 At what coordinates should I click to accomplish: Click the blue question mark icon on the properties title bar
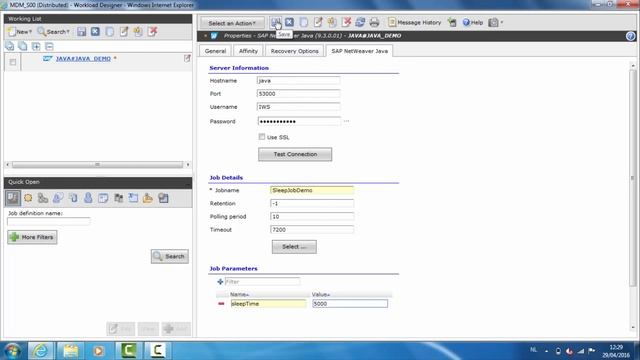[x=630, y=36]
